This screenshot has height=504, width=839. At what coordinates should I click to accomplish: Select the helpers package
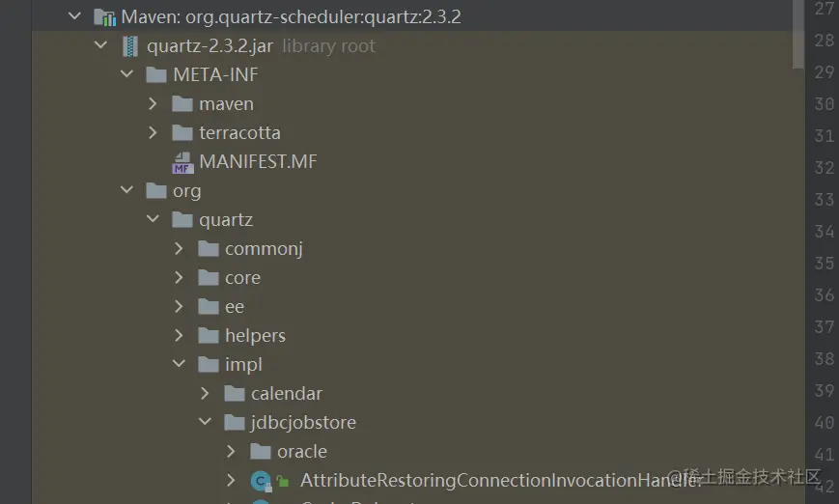[x=255, y=336]
